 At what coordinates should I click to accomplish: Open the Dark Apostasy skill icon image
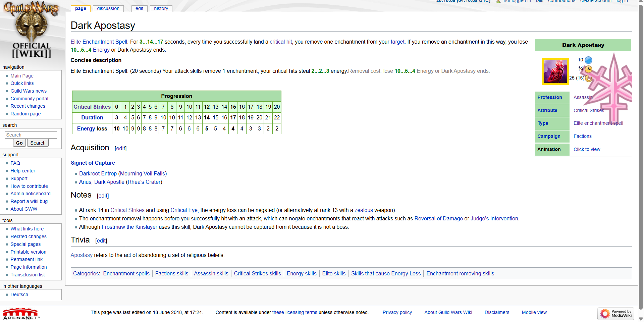click(x=555, y=71)
